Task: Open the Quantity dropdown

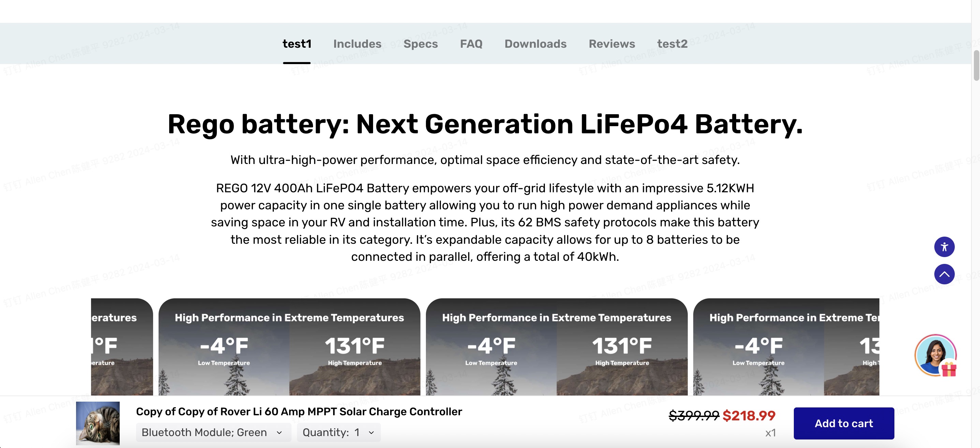Action: 338,432
